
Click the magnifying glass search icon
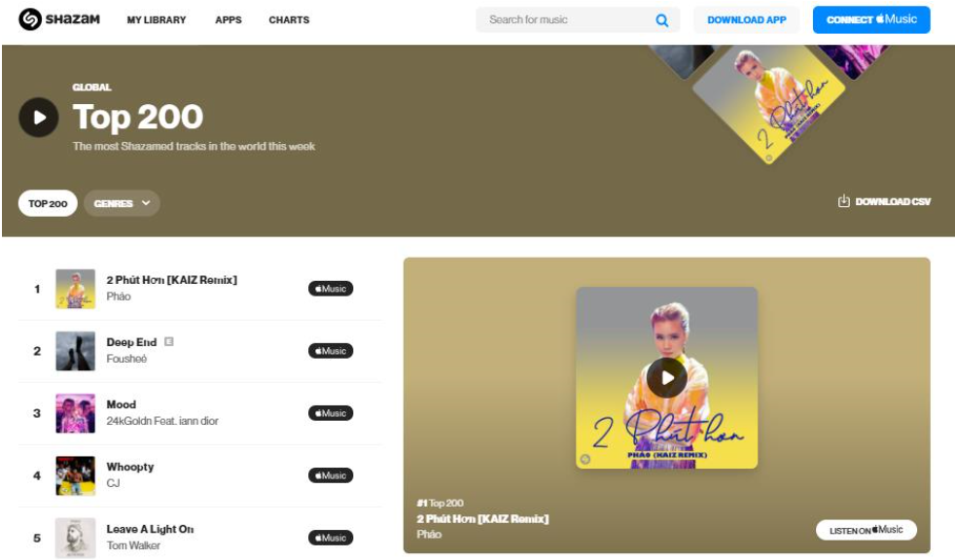coord(661,20)
